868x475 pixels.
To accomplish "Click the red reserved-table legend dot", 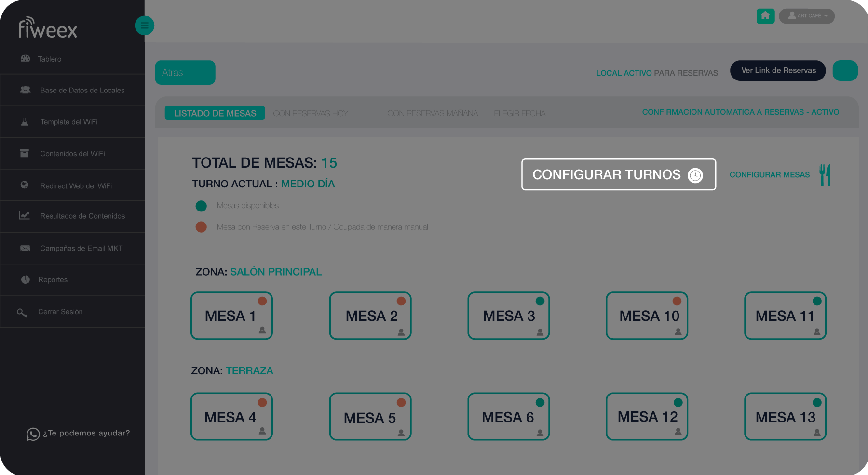I will [x=201, y=227].
